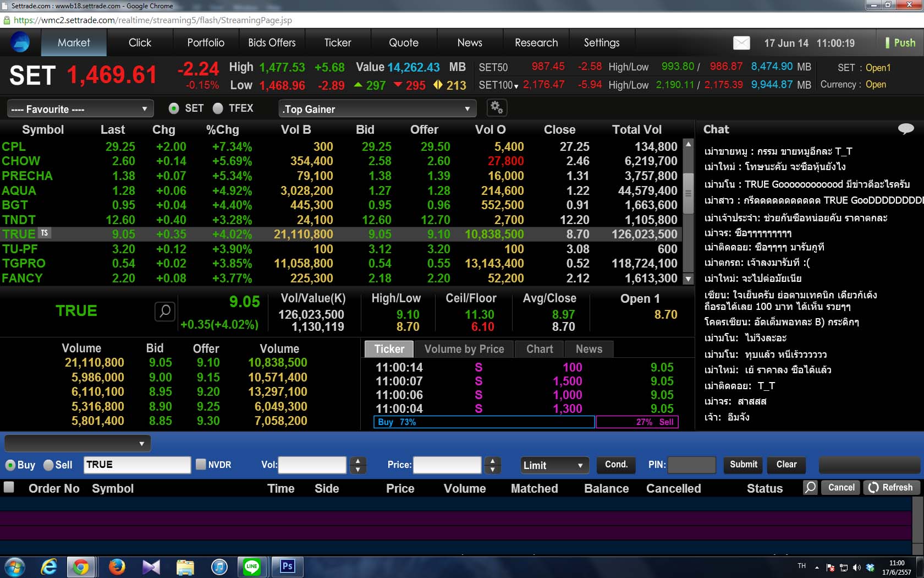The height and width of the screenshot is (578, 924).
Task: Expand the Favourite list dropdown
Action: pos(80,108)
